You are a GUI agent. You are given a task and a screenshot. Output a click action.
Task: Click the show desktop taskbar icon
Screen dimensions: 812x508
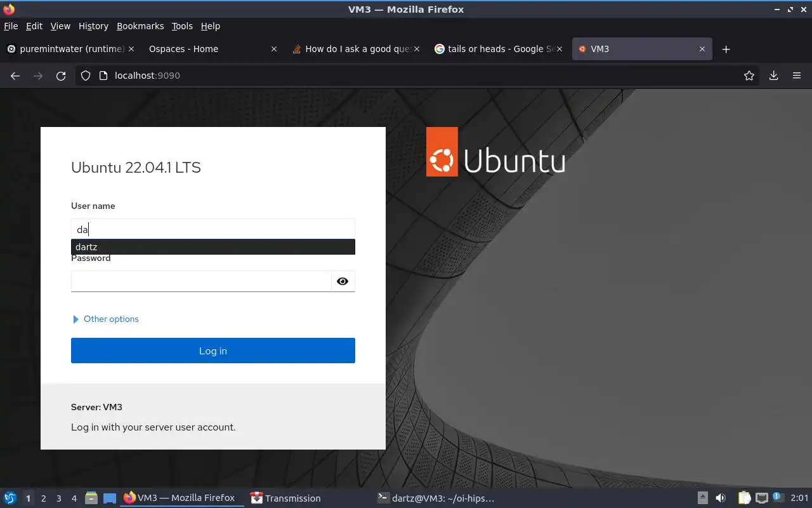click(110, 498)
